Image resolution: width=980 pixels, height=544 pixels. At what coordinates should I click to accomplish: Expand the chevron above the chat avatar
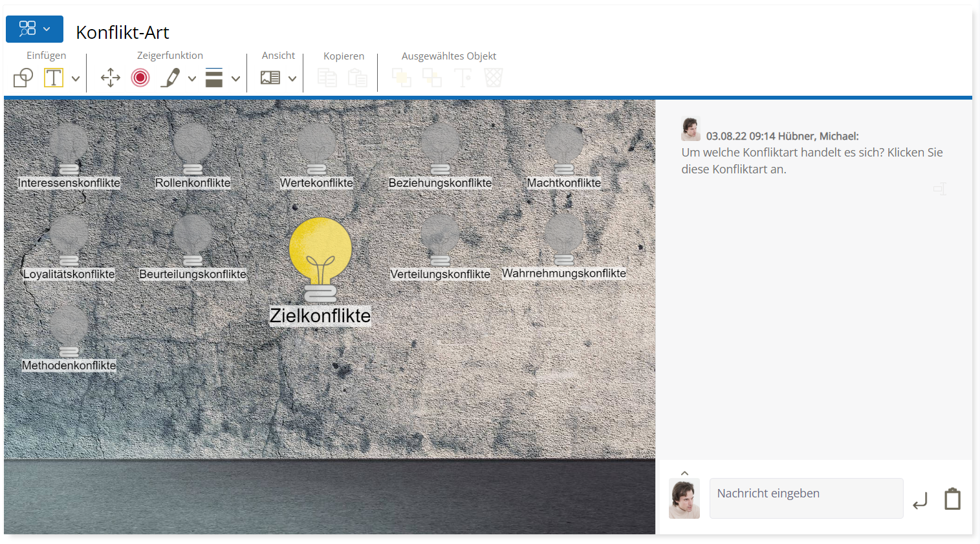point(684,473)
